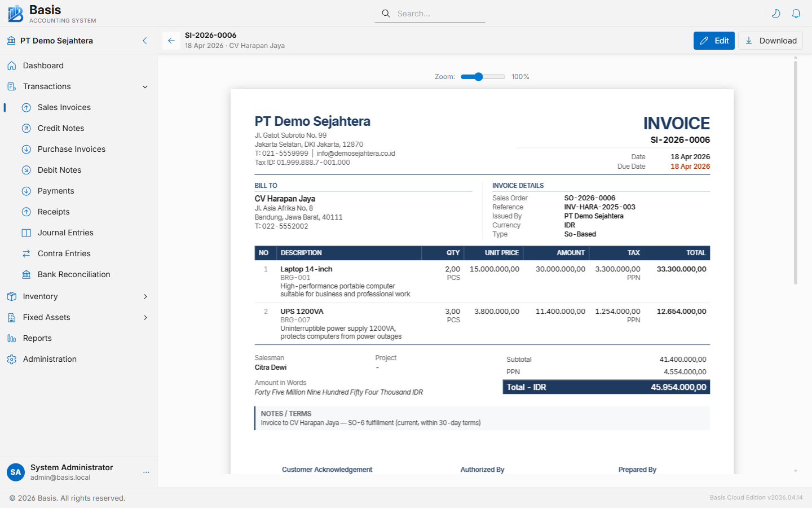This screenshot has height=508, width=812.
Task: Click the Contra Entries swap-arrows icon
Action: 26,253
